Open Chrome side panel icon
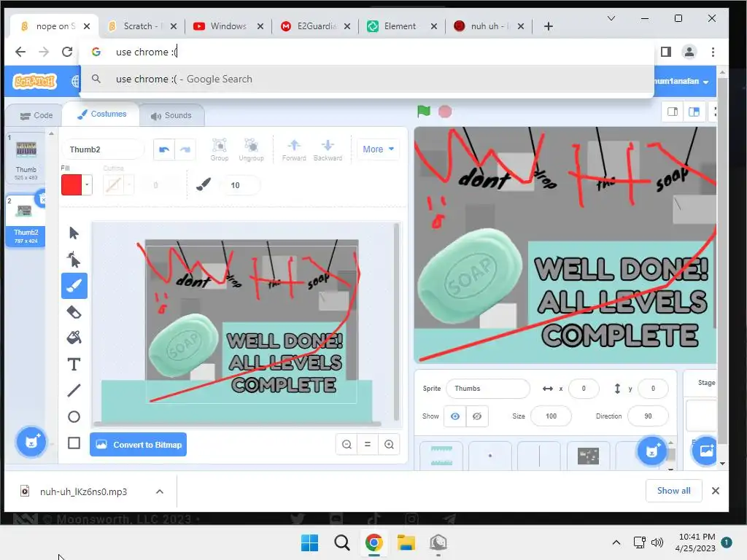This screenshot has width=747, height=560. (666, 52)
